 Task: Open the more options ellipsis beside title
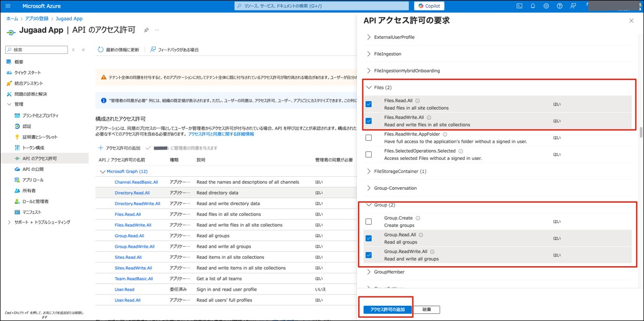point(157,30)
